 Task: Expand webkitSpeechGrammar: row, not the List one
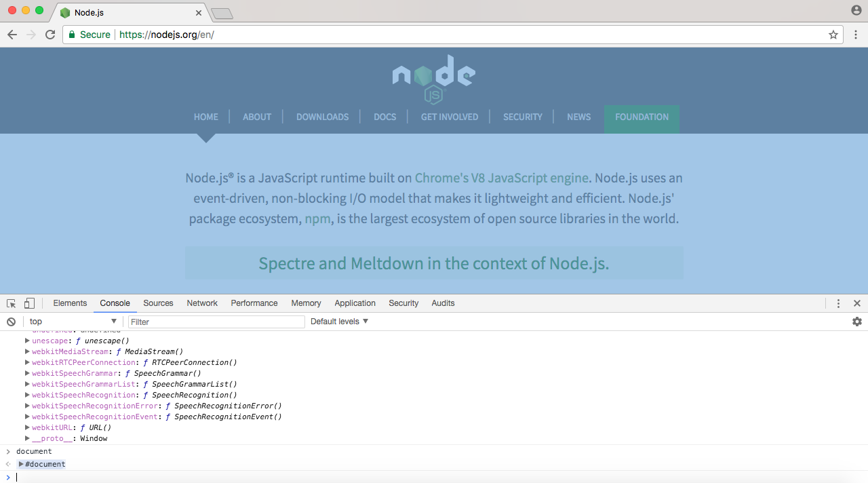point(28,373)
